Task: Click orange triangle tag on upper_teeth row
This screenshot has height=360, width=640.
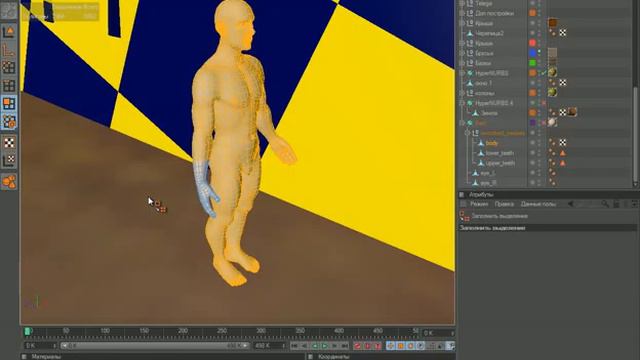Action: pyautogui.click(x=563, y=162)
